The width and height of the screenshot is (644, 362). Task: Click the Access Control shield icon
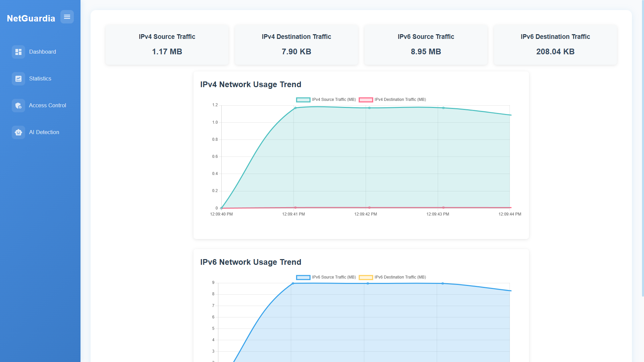click(18, 106)
